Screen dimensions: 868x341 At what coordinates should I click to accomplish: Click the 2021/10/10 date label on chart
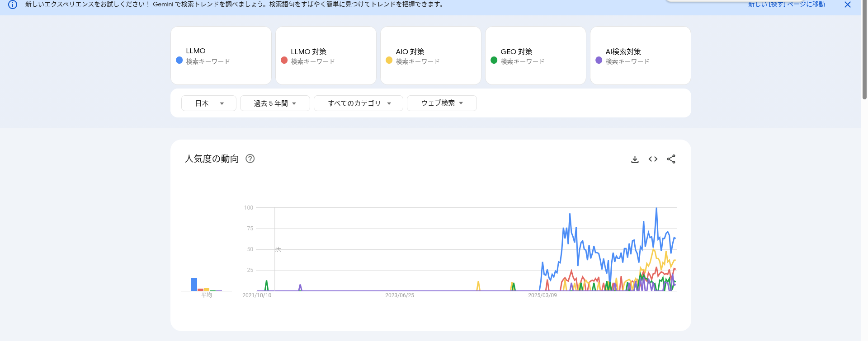[257, 295]
